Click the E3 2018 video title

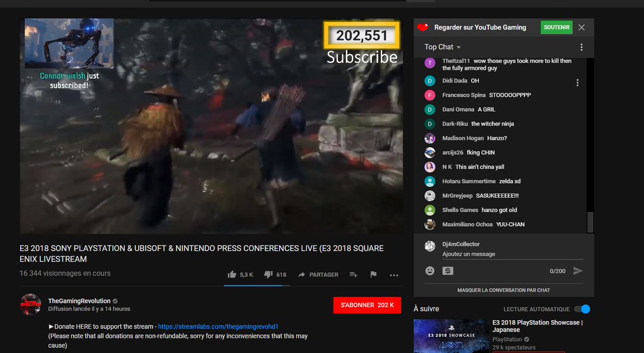pyautogui.click(x=202, y=254)
